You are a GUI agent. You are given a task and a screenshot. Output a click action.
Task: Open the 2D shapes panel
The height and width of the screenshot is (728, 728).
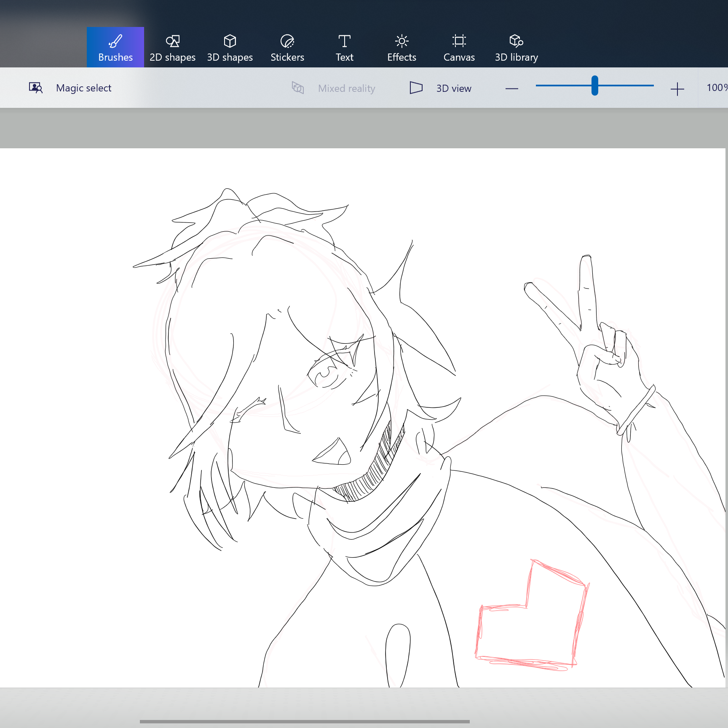coord(173,47)
